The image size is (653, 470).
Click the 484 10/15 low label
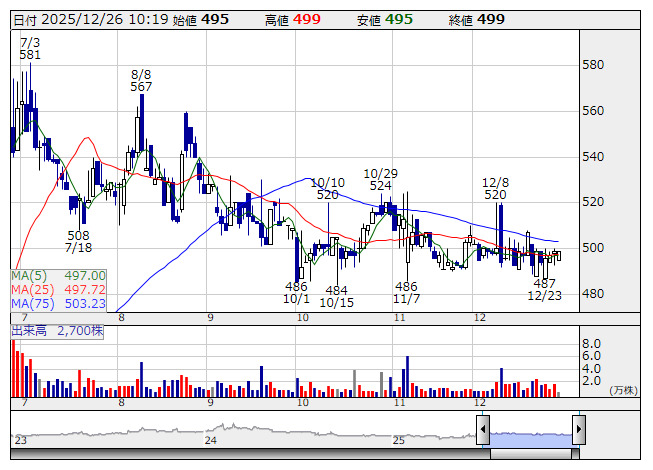(x=336, y=296)
